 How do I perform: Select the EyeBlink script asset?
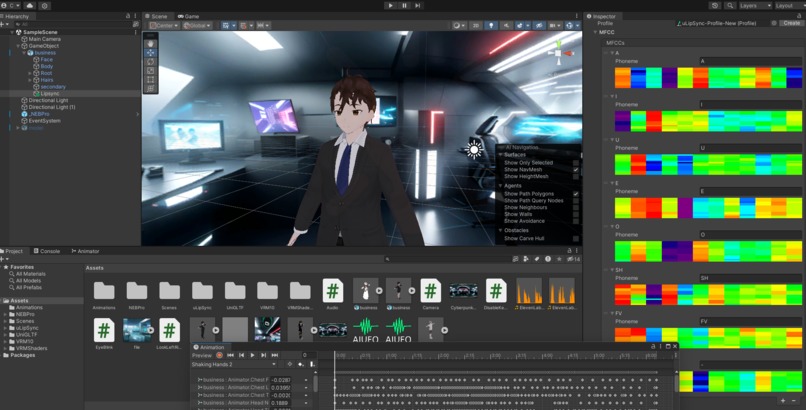tap(104, 330)
